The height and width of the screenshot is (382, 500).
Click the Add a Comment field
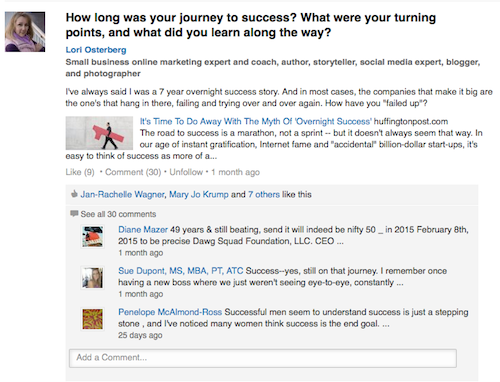pos(263,358)
